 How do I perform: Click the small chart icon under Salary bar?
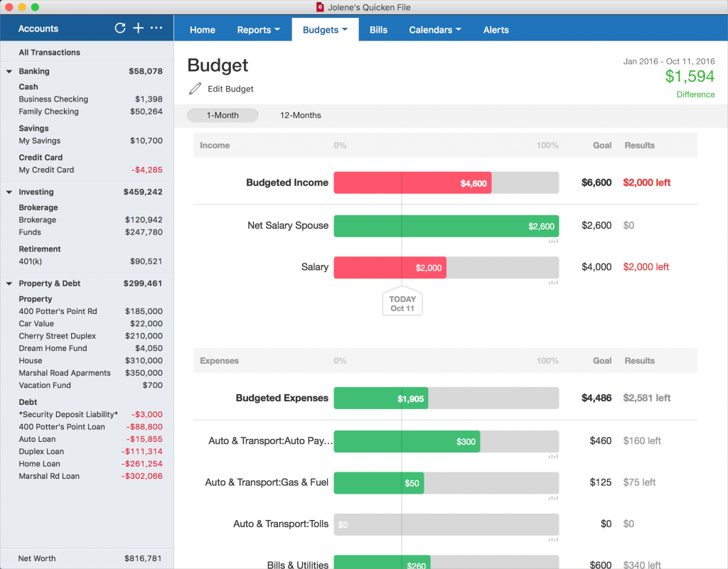coord(553,283)
